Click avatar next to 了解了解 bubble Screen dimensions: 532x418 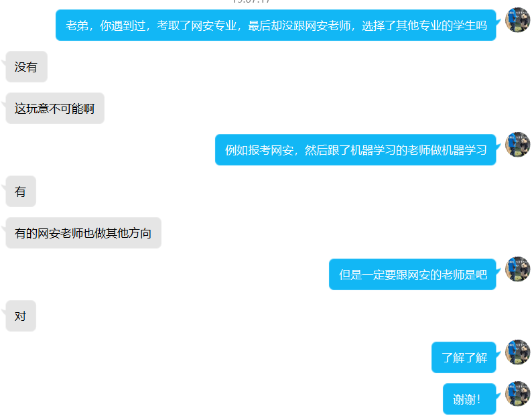pos(517,352)
